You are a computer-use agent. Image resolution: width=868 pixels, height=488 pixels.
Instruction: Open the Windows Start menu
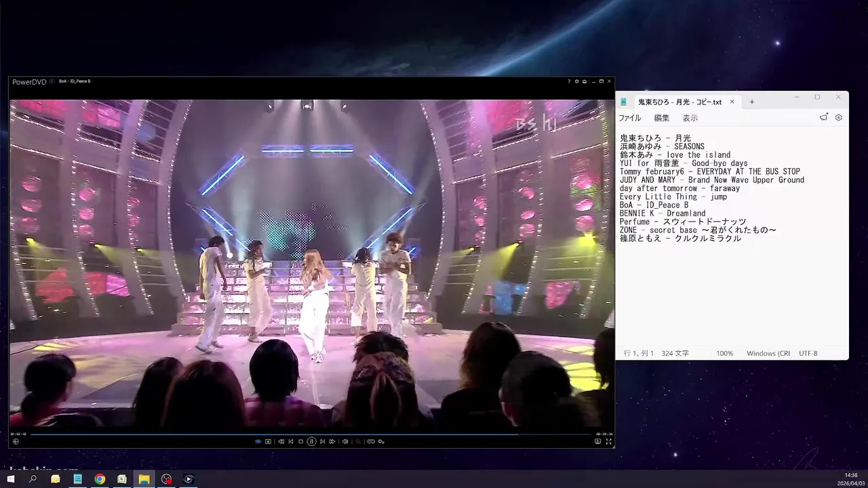point(11,479)
